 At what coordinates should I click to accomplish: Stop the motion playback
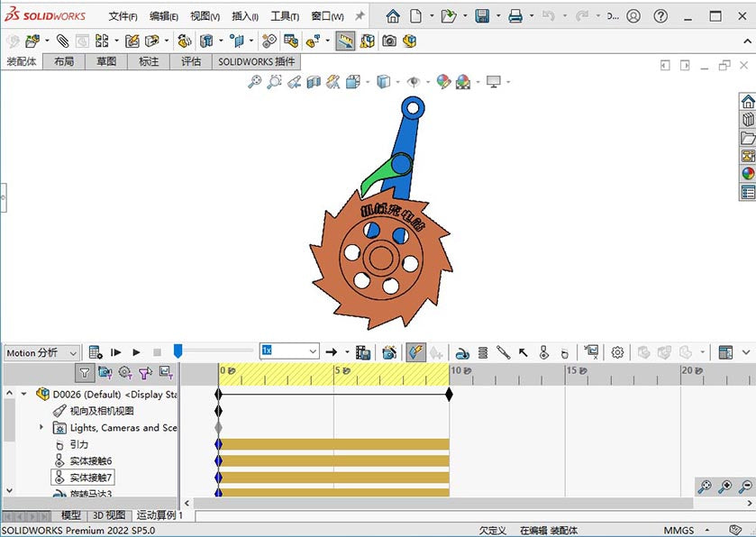157,352
